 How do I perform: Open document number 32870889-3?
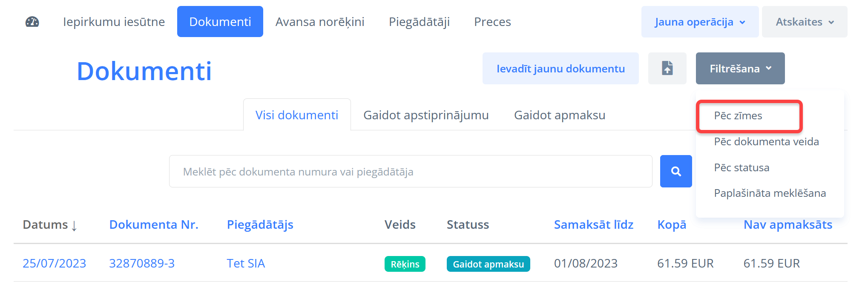point(142,263)
